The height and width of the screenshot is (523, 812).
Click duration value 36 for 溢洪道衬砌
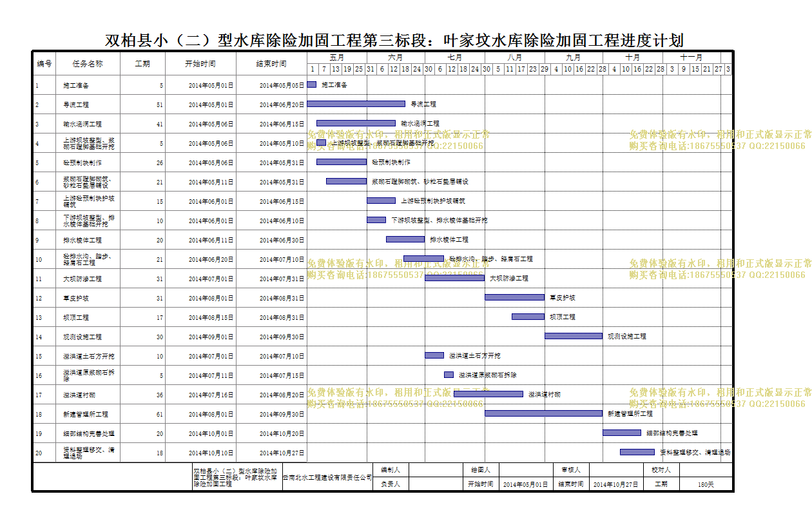[159, 395]
